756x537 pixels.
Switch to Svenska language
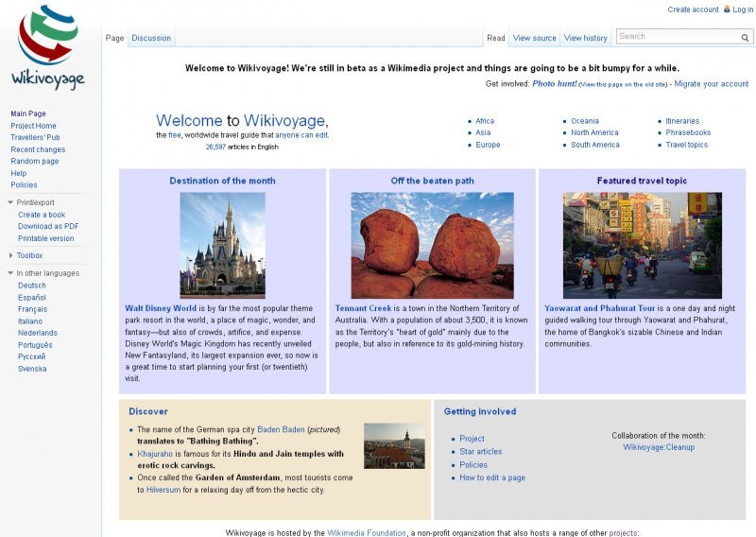[32, 369]
